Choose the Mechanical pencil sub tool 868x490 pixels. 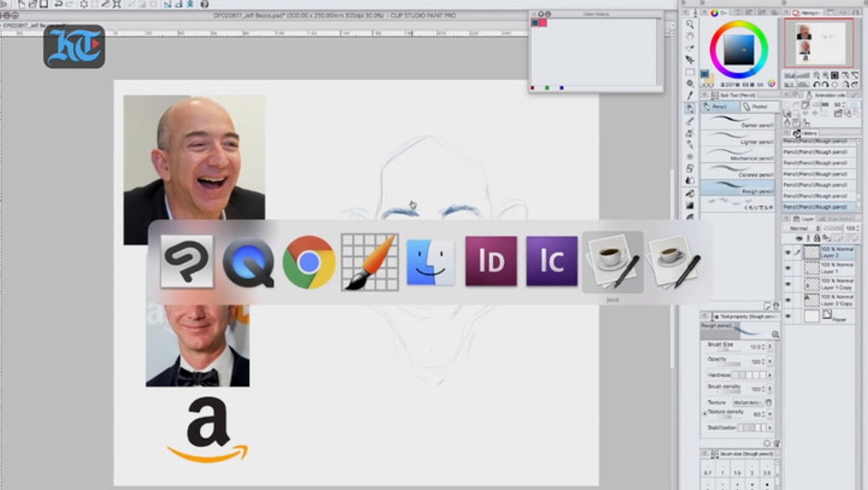(737, 153)
